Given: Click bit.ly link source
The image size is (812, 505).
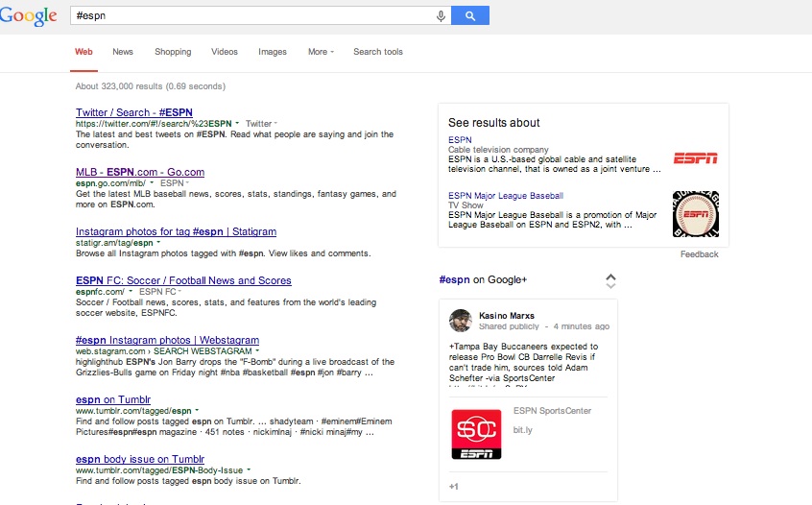Looking at the screenshot, I should (522, 430).
